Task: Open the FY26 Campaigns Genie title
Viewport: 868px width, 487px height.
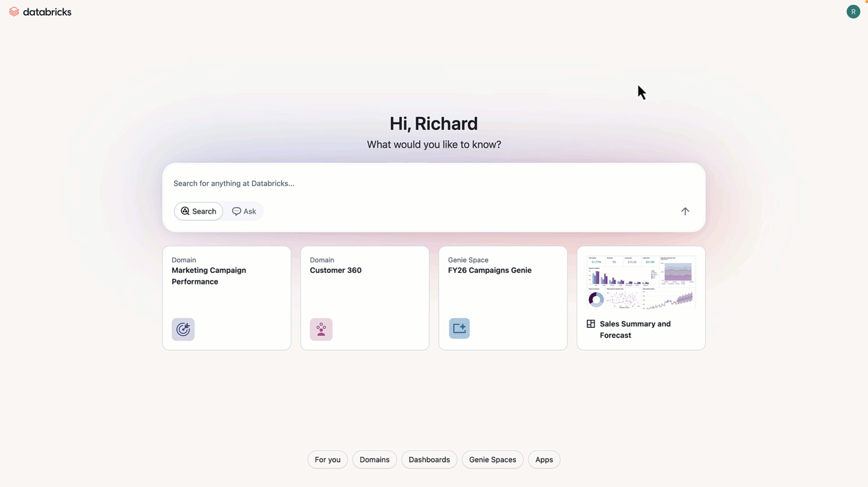Action: point(489,270)
